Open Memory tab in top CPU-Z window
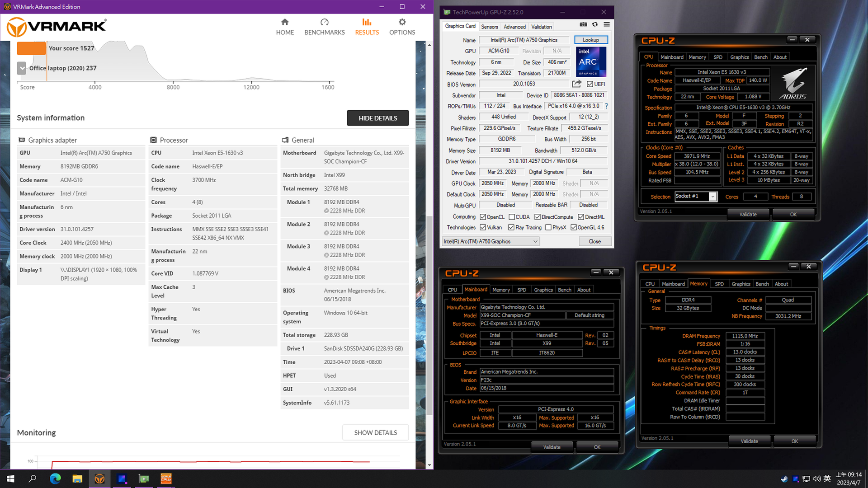The height and width of the screenshot is (488, 868). [697, 57]
